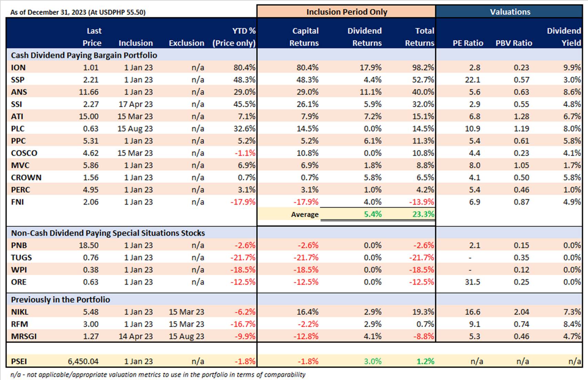Click the Dividend Returns column header
Screen dimensions: 588x380
pyautogui.click(x=365, y=37)
